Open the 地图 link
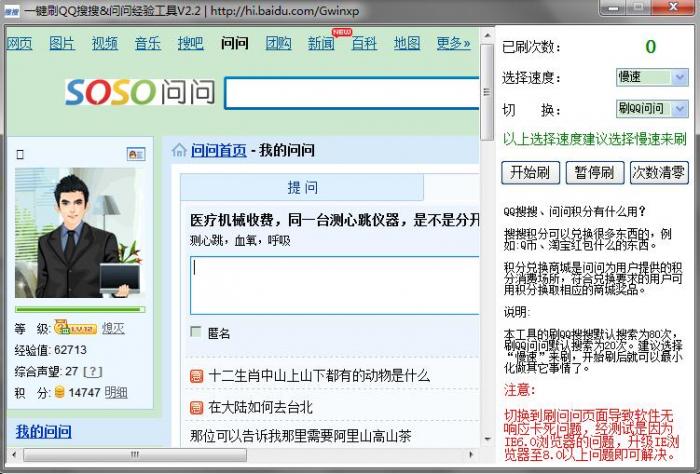 [x=407, y=43]
